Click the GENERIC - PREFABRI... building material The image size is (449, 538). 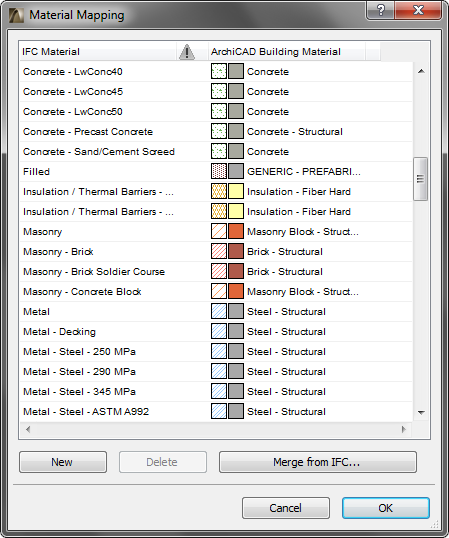pyautogui.click(x=304, y=172)
